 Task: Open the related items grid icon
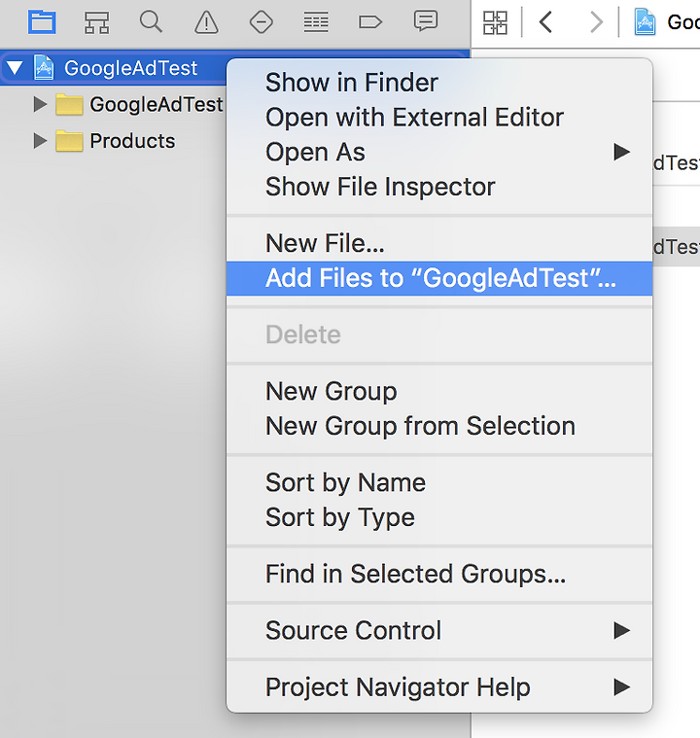coord(495,22)
